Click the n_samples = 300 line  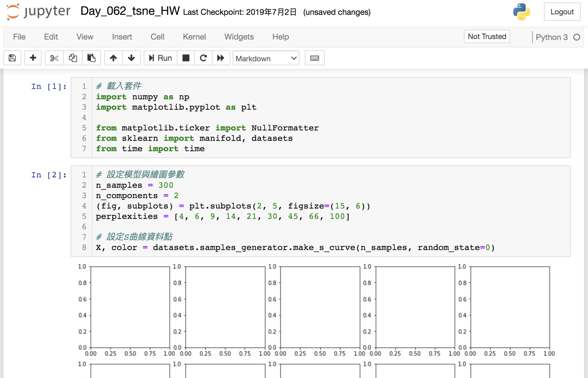click(134, 185)
